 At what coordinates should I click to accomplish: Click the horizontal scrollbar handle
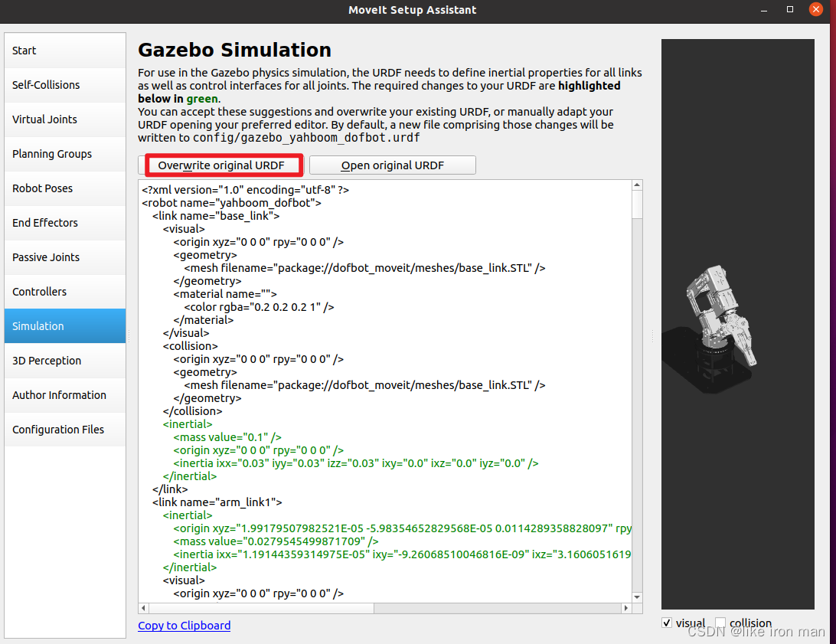pos(261,608)
